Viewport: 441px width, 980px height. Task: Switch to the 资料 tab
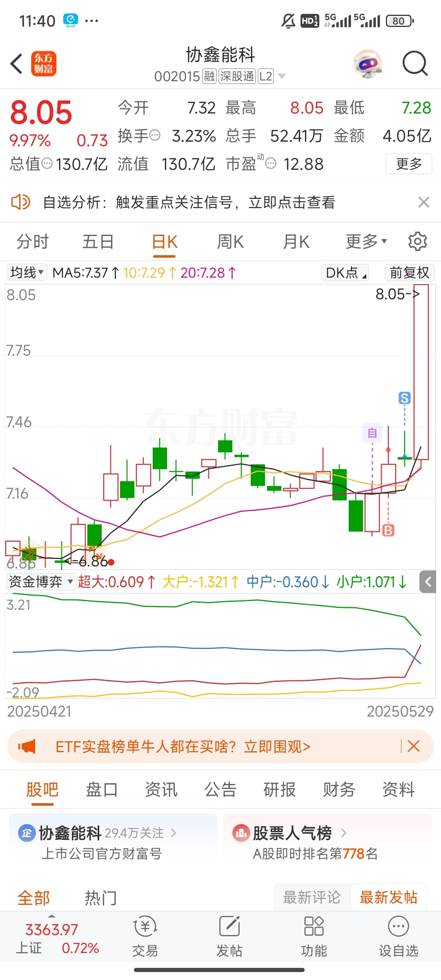(x=399, y=789)
